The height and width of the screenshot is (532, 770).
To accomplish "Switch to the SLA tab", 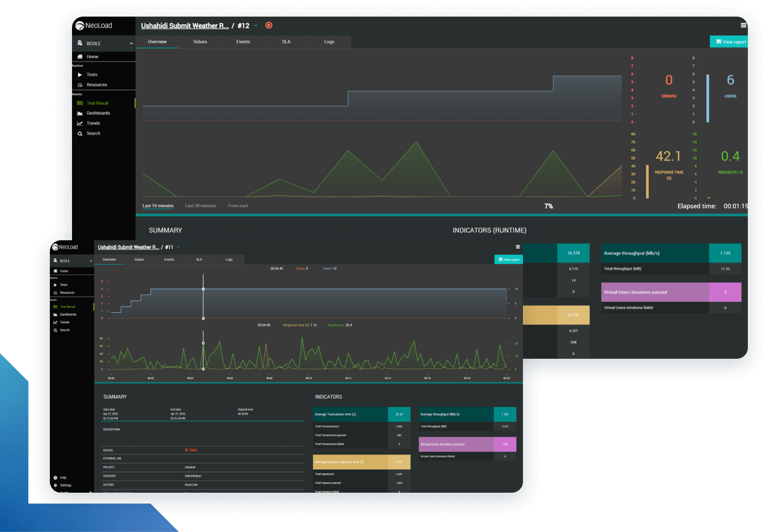I will click(286, 42).
